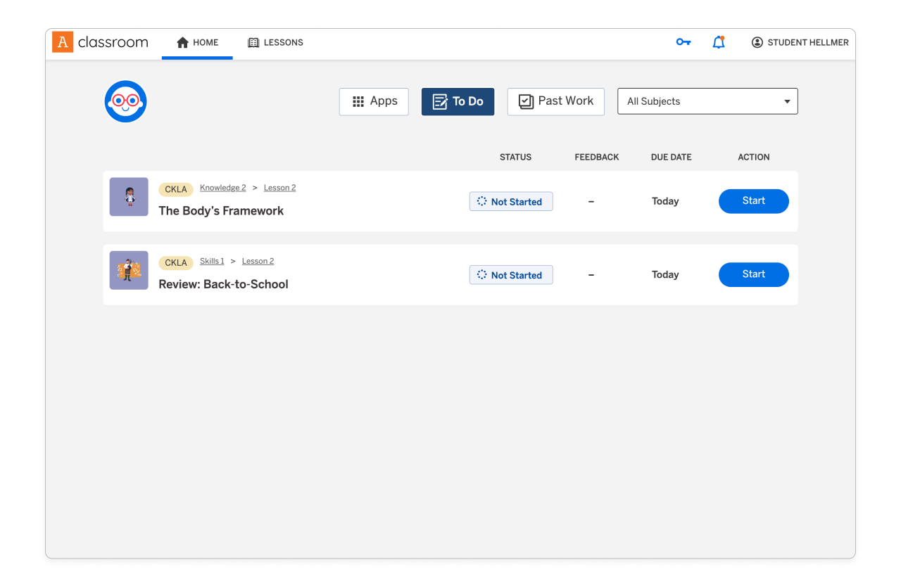
Task: Click the DUE DATE column header
Action: point(672,158)
